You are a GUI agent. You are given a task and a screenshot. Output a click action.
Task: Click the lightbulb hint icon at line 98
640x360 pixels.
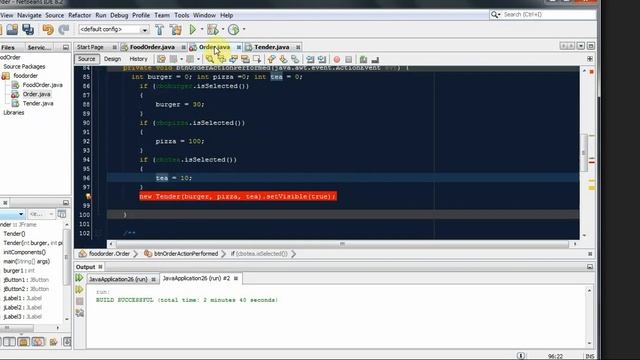[x=88, y=197]
